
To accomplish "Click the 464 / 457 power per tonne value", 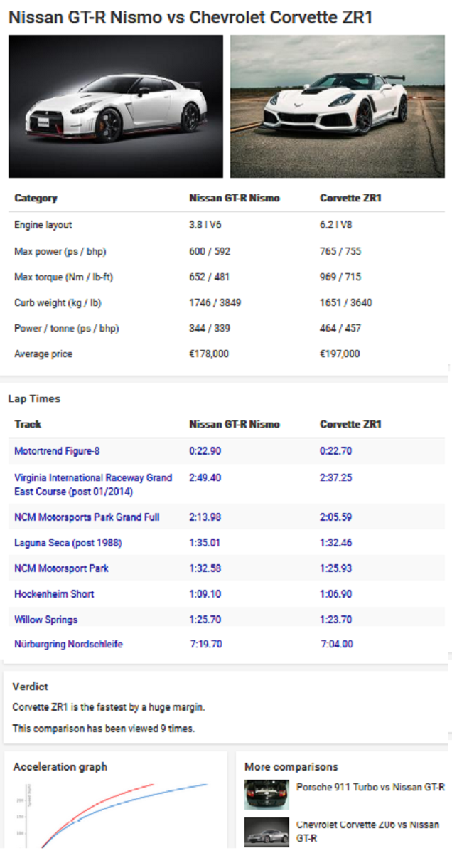I will [x=341, y=328].
